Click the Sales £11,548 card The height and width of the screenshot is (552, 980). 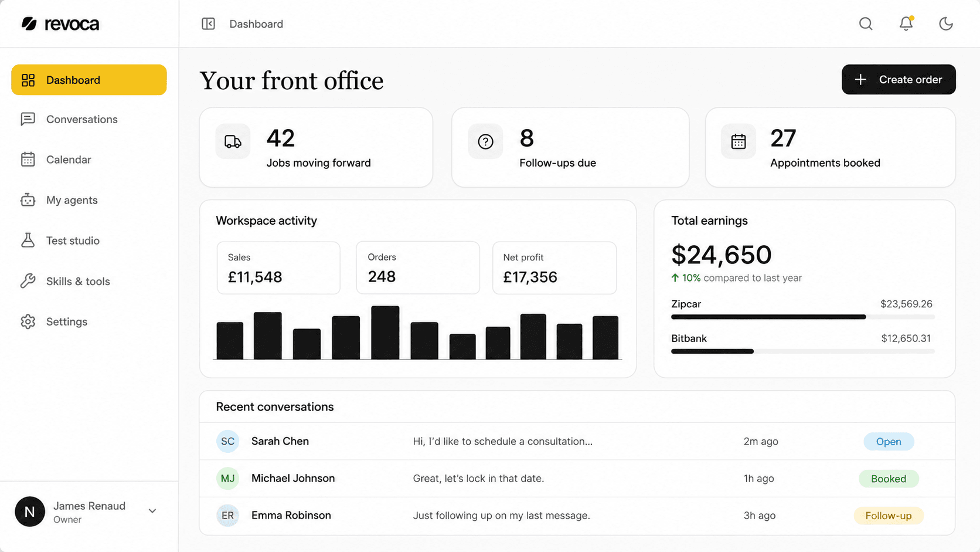pos(278,268)
